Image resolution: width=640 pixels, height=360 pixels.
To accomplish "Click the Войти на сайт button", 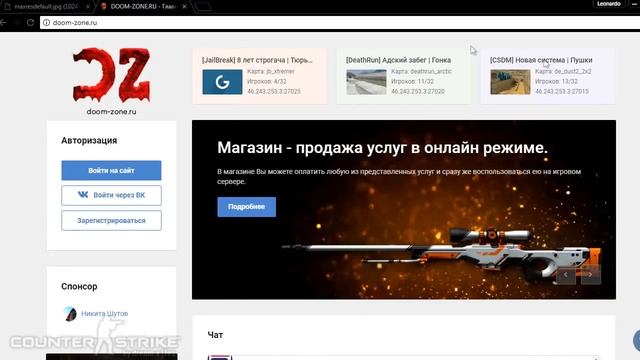I will point(111,170).
